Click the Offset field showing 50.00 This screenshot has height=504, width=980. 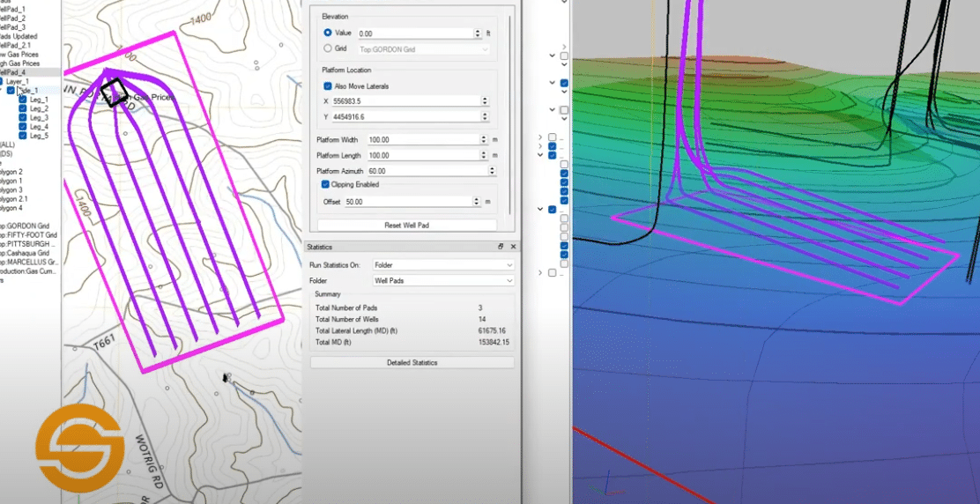click(407, 203)
